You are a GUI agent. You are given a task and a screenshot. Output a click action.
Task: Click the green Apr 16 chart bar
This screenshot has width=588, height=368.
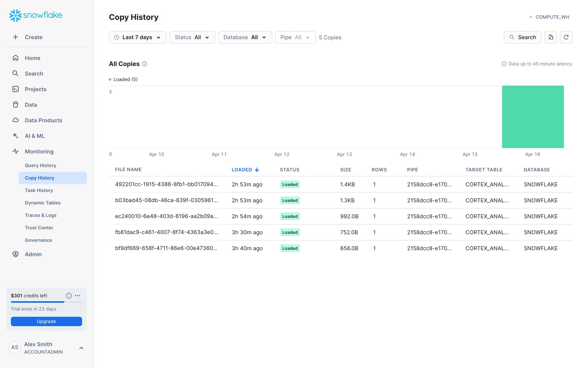point(533,117)
